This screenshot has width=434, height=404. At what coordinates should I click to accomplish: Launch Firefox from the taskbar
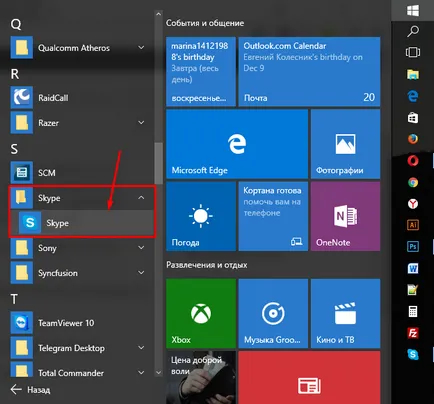pyautogui.click(x=413, y=139)
